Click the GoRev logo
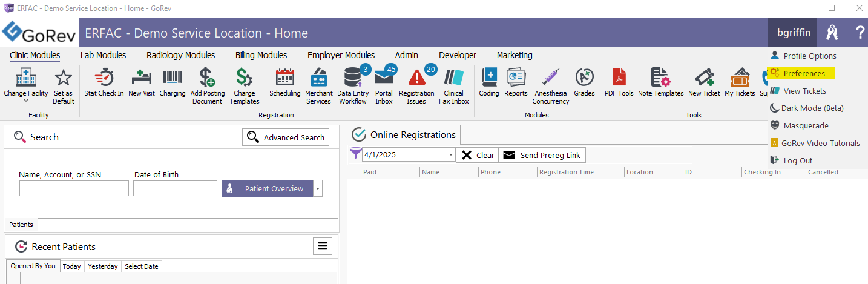 [x=39, y=33]
